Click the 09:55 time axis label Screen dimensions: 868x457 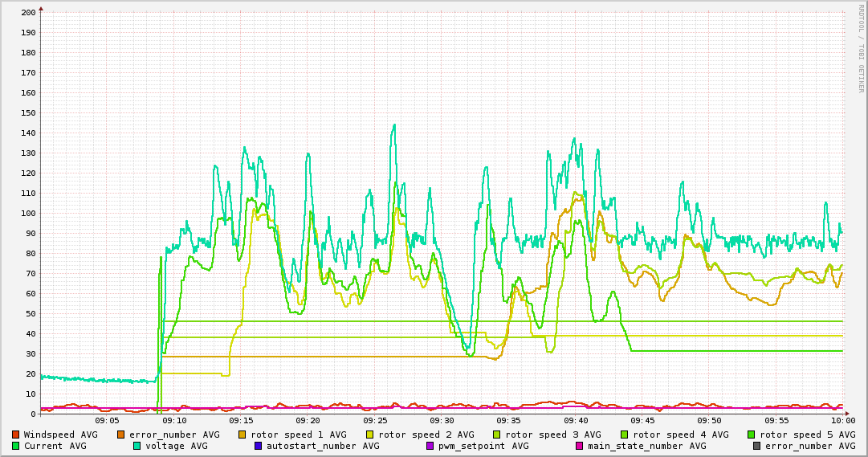click(776, 421)
